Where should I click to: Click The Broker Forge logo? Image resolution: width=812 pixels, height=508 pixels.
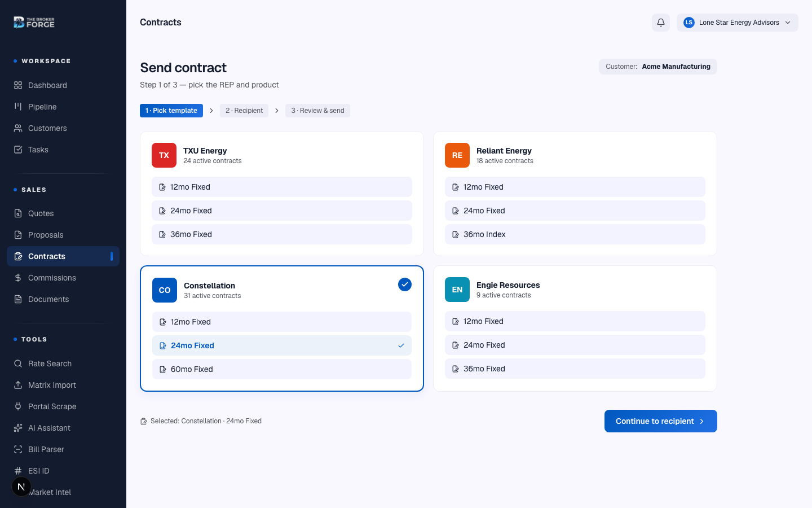click(34, 23)
